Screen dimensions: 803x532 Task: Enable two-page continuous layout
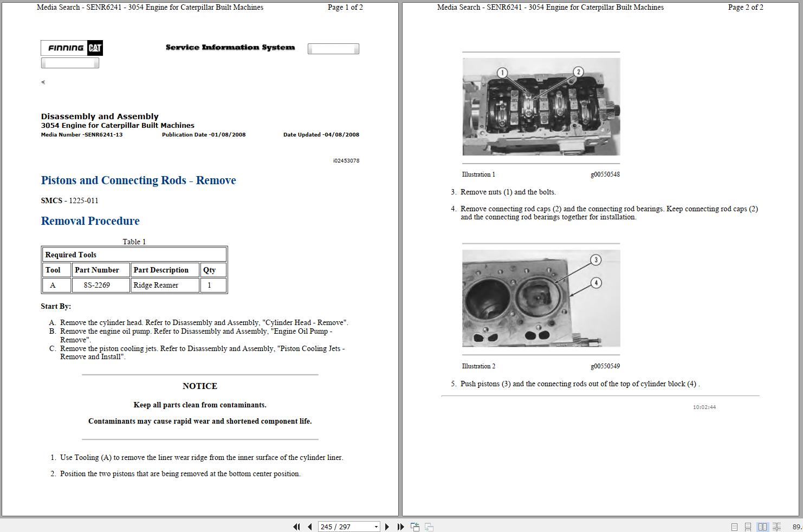[776, 526]
